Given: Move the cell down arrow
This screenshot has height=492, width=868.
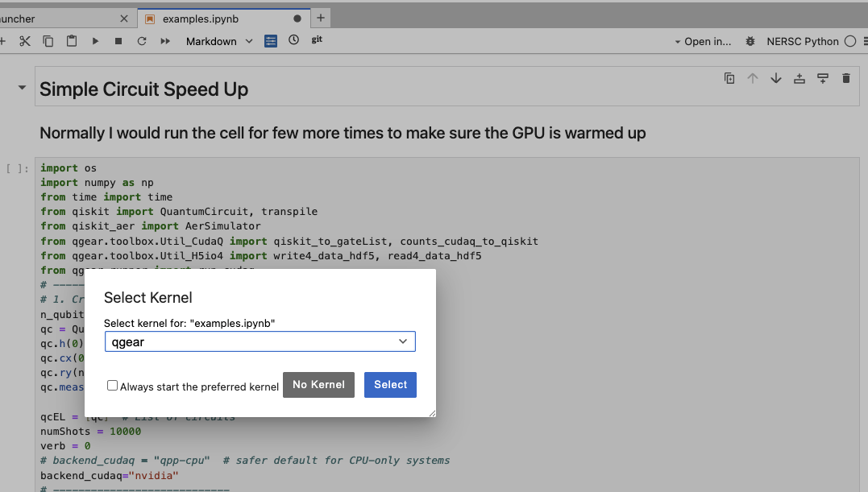Looking at the screenshot, I should (x=776, y=78).
